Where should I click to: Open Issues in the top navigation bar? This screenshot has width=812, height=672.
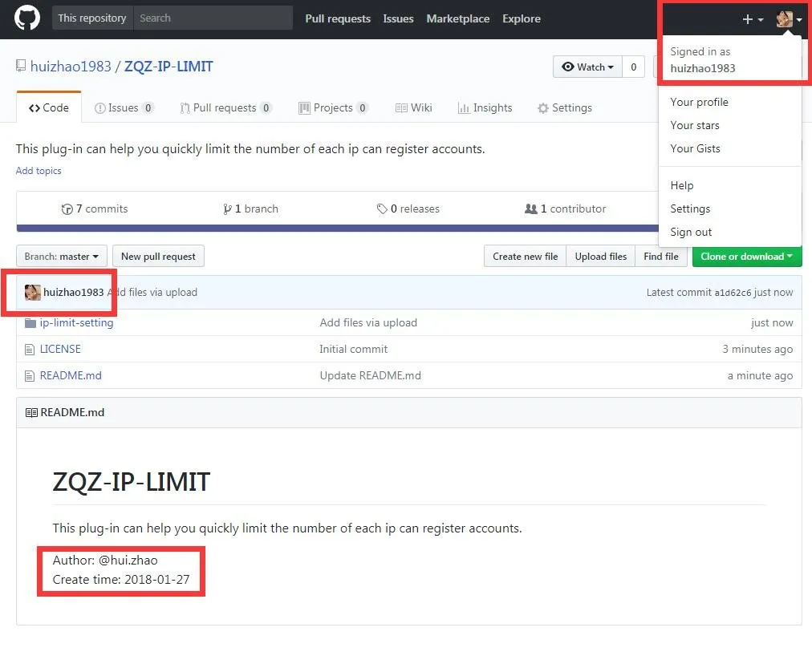pos(398,18)
